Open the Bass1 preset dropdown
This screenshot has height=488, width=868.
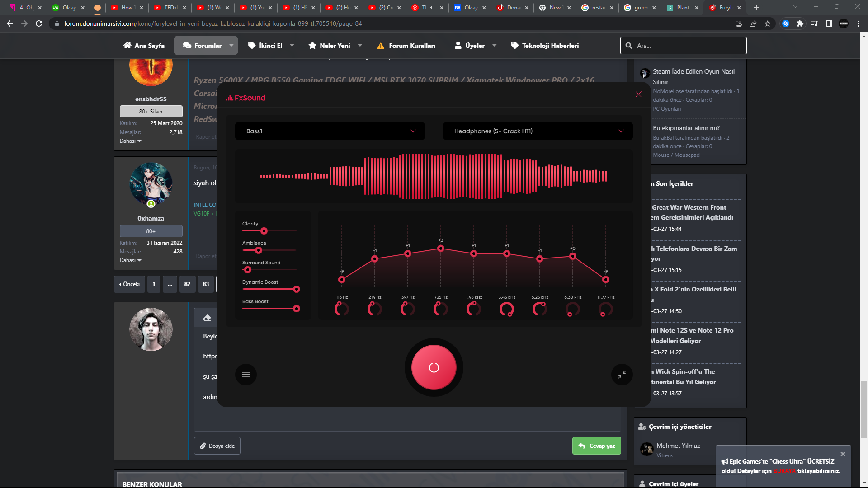[x=330, y=131]
